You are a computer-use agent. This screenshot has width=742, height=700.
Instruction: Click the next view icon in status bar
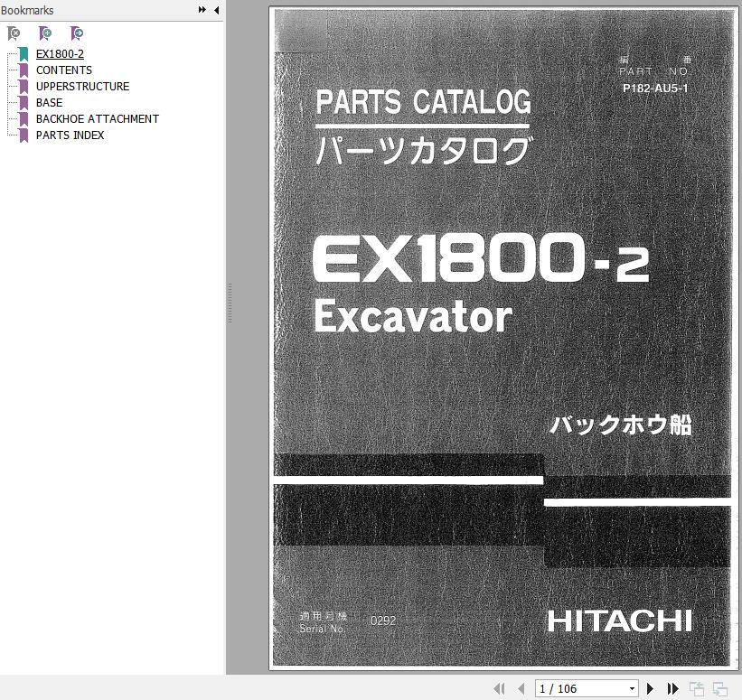click(720, 688)
